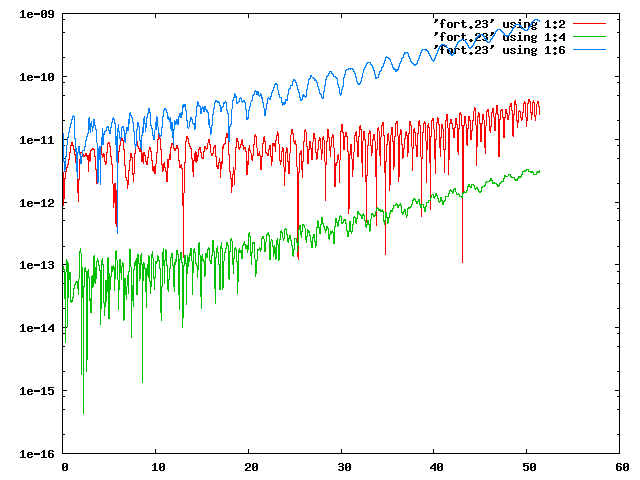Click the x-axis label 10

pos(158,467)
